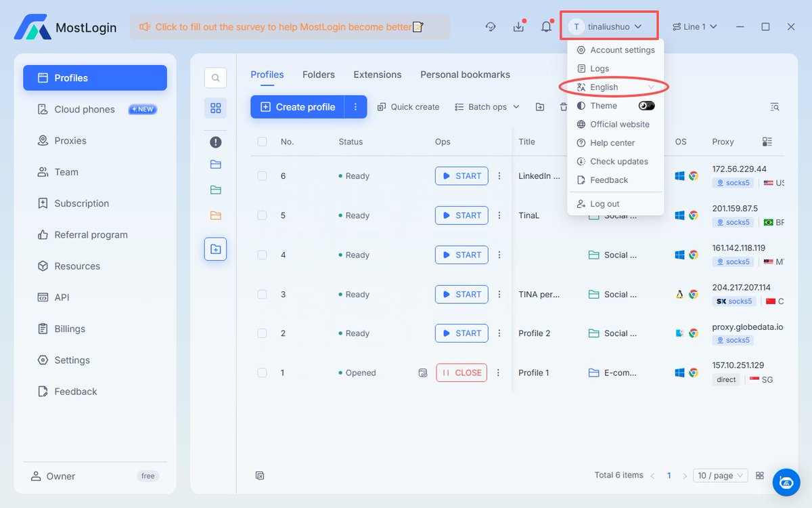
Task: Check the checkbox for profile 6
Action: (262, 176)
